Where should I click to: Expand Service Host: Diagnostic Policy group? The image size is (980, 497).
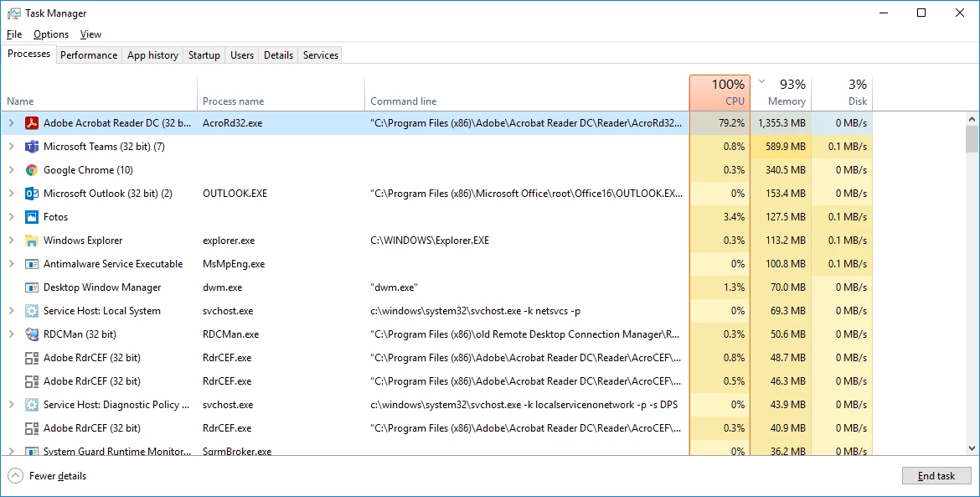pos(11,405)
